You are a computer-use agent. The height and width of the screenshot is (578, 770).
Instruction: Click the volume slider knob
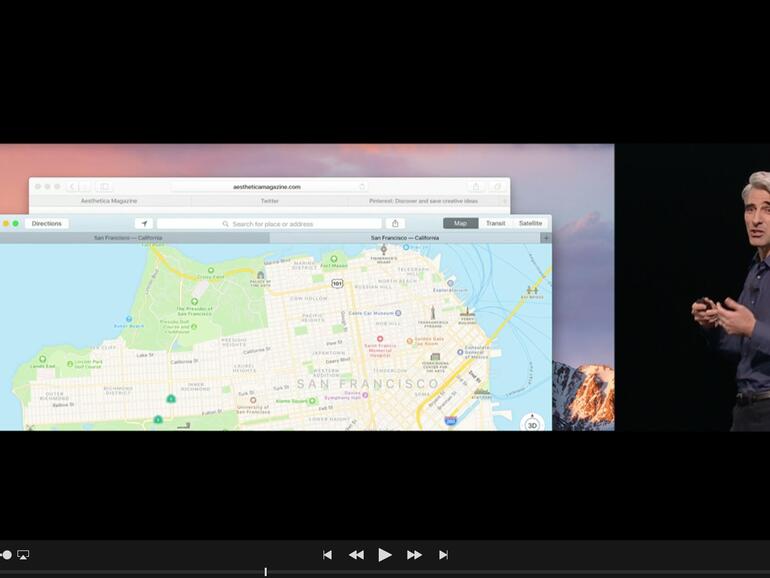coord(7,555)
